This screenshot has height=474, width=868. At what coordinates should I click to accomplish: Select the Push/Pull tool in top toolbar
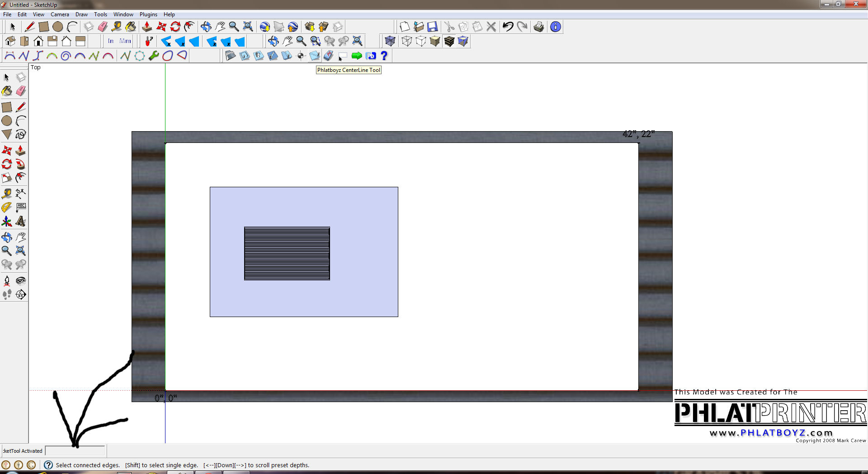pyautogui.click(x=146, y=27)
